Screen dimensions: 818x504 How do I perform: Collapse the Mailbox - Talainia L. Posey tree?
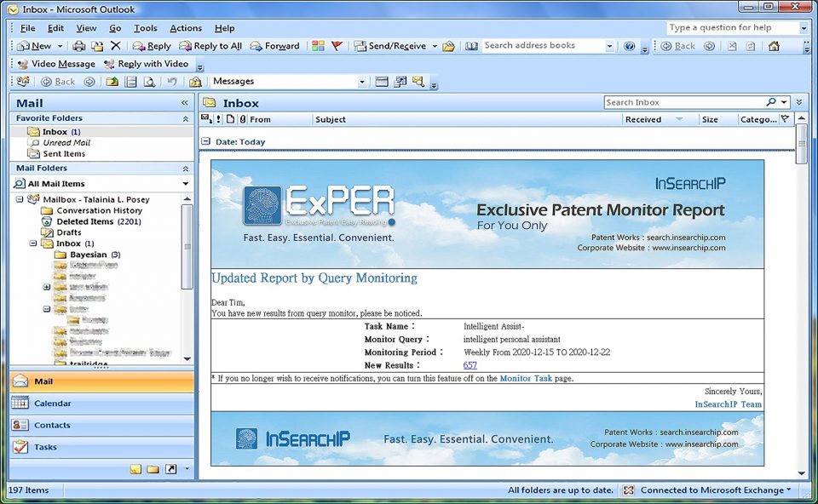20,199
